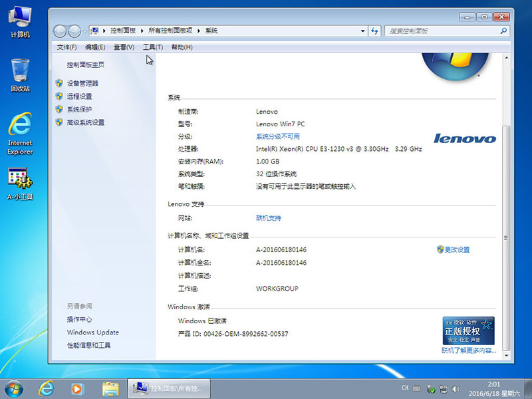Open 操作中心 in see-also section
The image size is (532, 399).
coord(79,319)
